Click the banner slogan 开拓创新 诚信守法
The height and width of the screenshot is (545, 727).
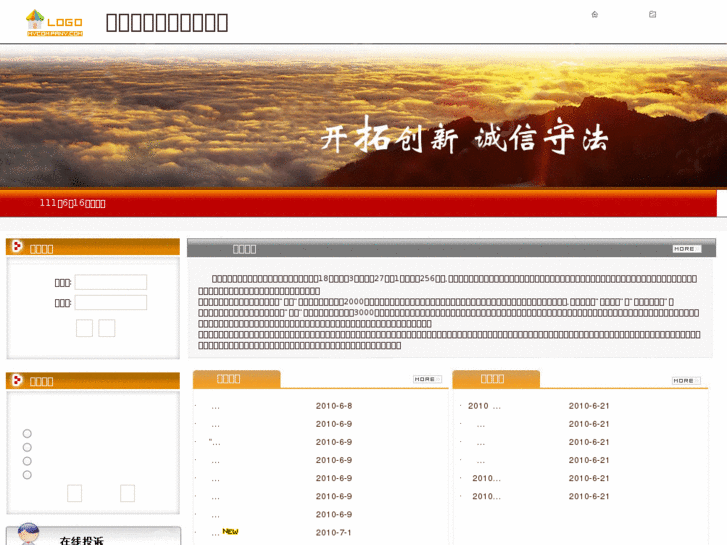(x=465, y=135)
